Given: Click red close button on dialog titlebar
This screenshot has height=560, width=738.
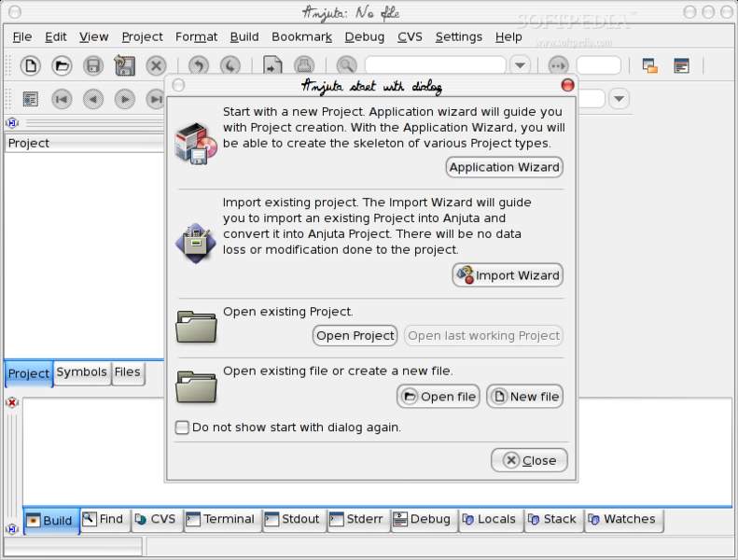Looking at the screenshot, I should [567, 85].
